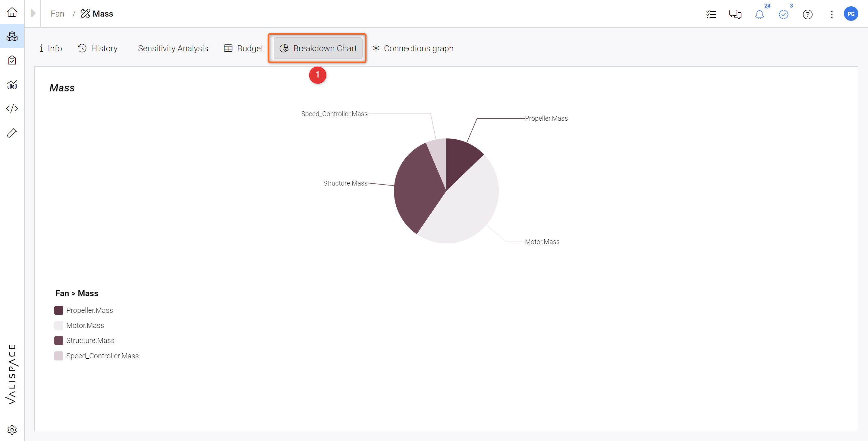
Task: Click the Structure.Mass legend color swatch
Action: coord(59,341)
